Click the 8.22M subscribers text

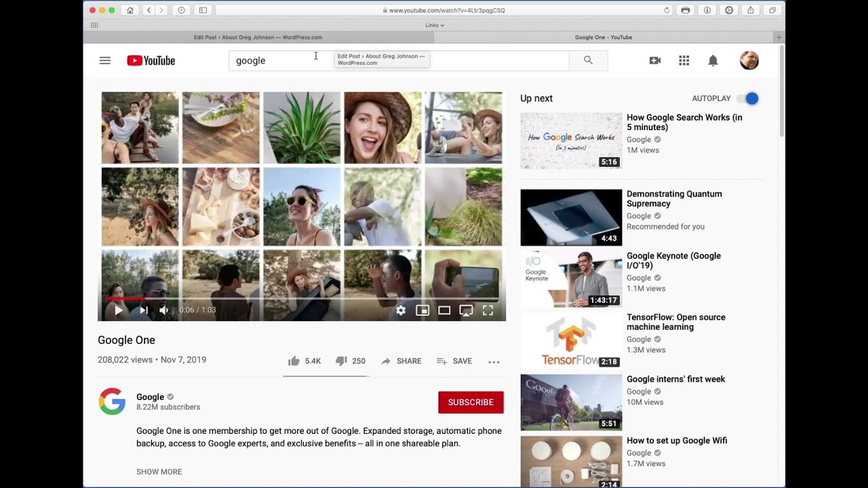click(x=168, y=407)
